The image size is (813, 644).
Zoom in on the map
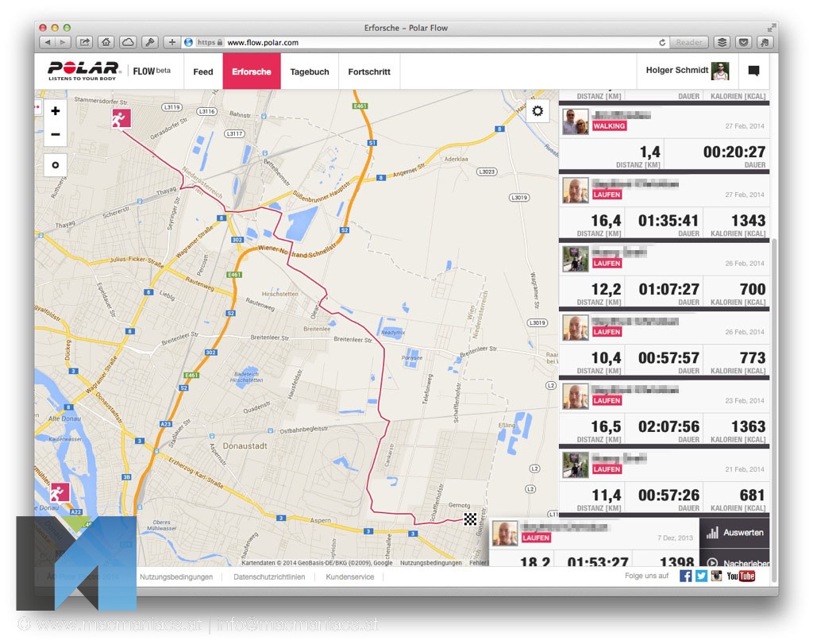(x=55, y=111)
